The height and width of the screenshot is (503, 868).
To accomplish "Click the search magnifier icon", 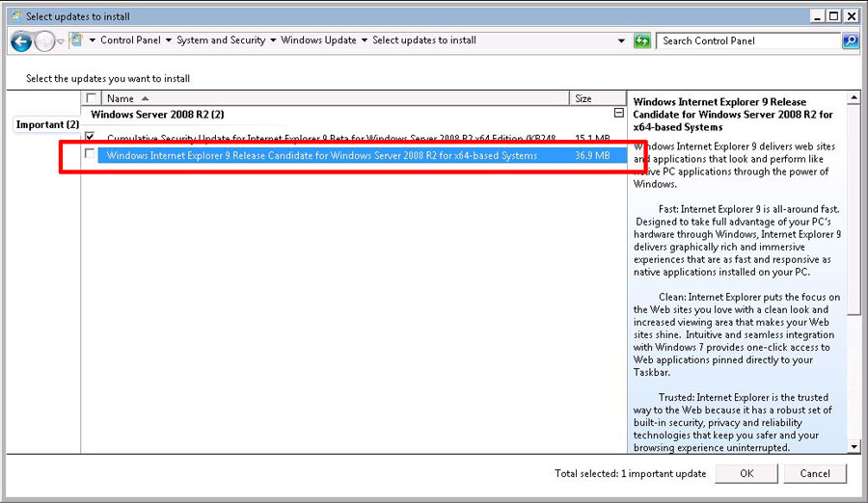I will coord(851,40).
